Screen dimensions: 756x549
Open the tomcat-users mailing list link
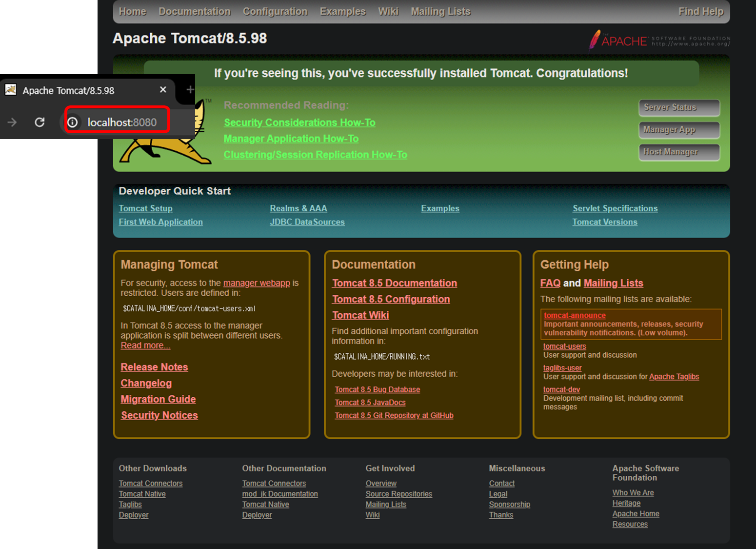[x=565, y=346]
